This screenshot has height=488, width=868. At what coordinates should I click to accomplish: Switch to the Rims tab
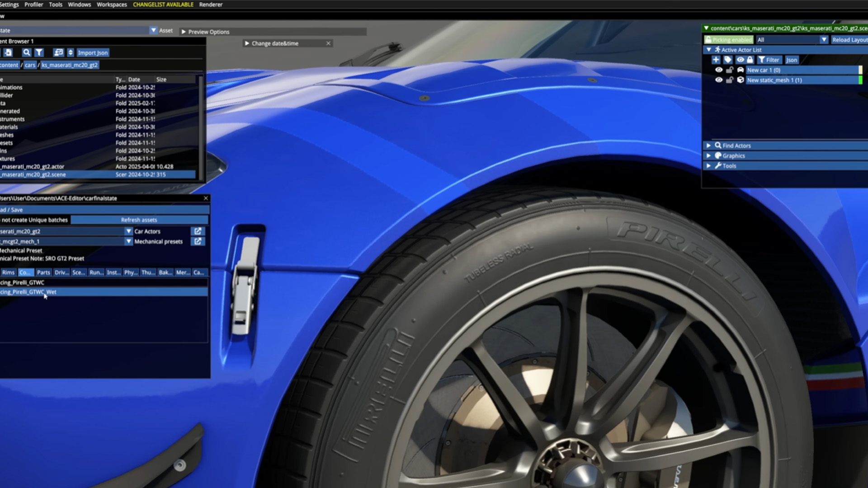click(x=8, y=272)
